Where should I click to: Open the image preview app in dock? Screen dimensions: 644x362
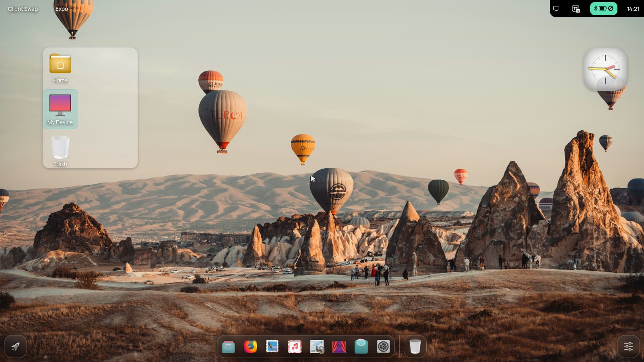[317, 346]
